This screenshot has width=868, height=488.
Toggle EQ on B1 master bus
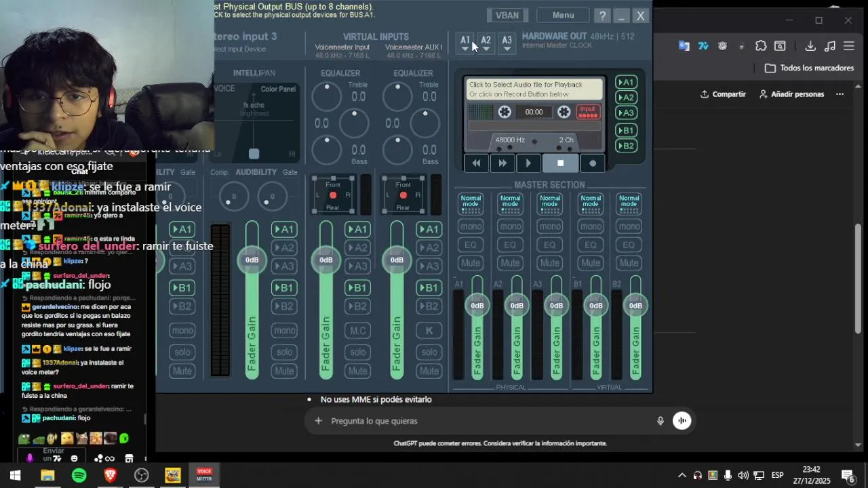tap(589, 245)
